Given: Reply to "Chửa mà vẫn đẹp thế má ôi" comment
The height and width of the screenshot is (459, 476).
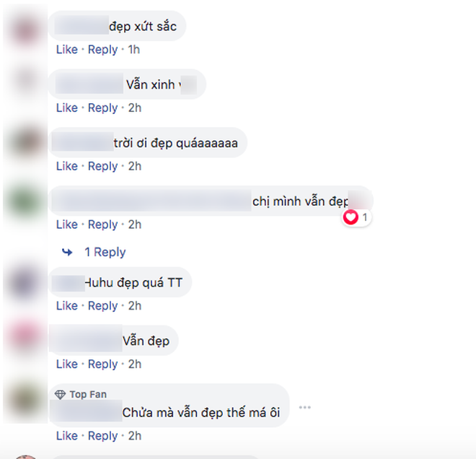Looking at the screenshot, I should 102,436.
